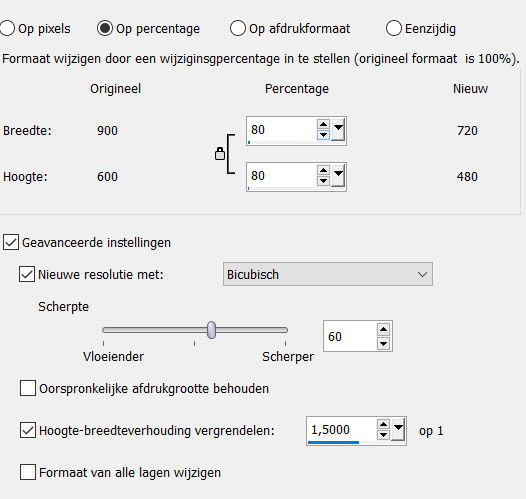Screen dimensions: 526x499
Task: Increase the Breedte percentage with up arrow
Action: [x=323, y=124]
